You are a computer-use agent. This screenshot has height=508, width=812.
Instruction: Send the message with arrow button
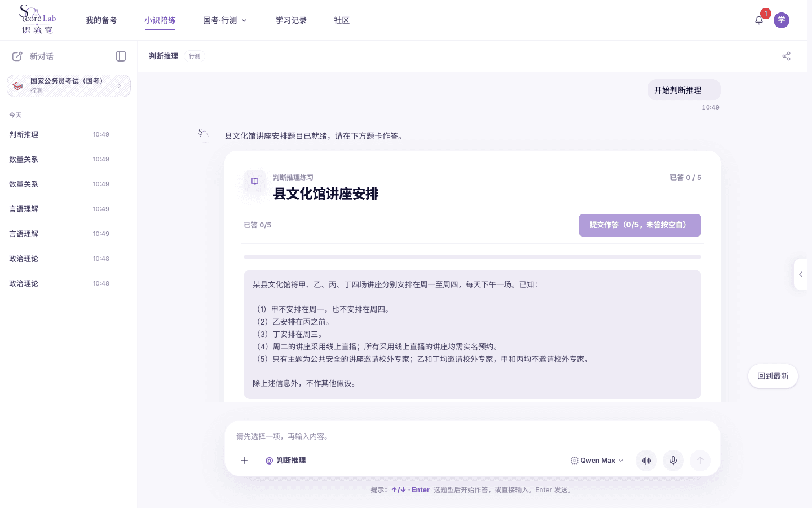[x=700, y=461]
